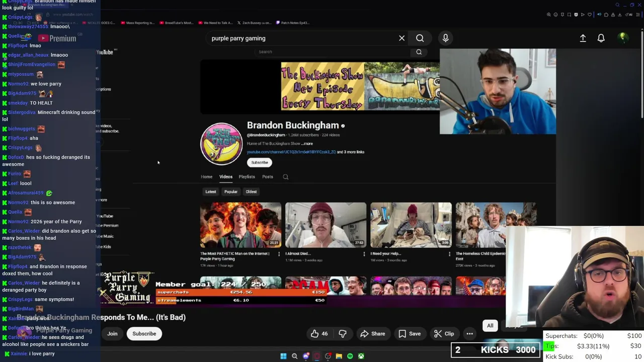Open the account avatar menu
The height and width of the screenshot is (362, 644).
coord(623,38)
